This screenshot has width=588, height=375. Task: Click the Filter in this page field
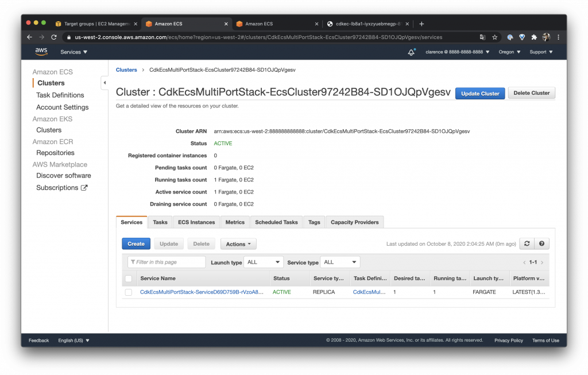167,262
